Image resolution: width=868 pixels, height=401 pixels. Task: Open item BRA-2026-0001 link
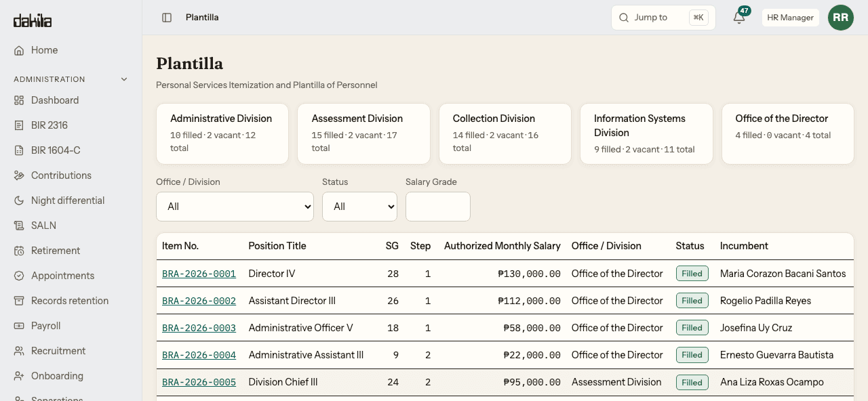pyautogui.click(x=199, y=274)
